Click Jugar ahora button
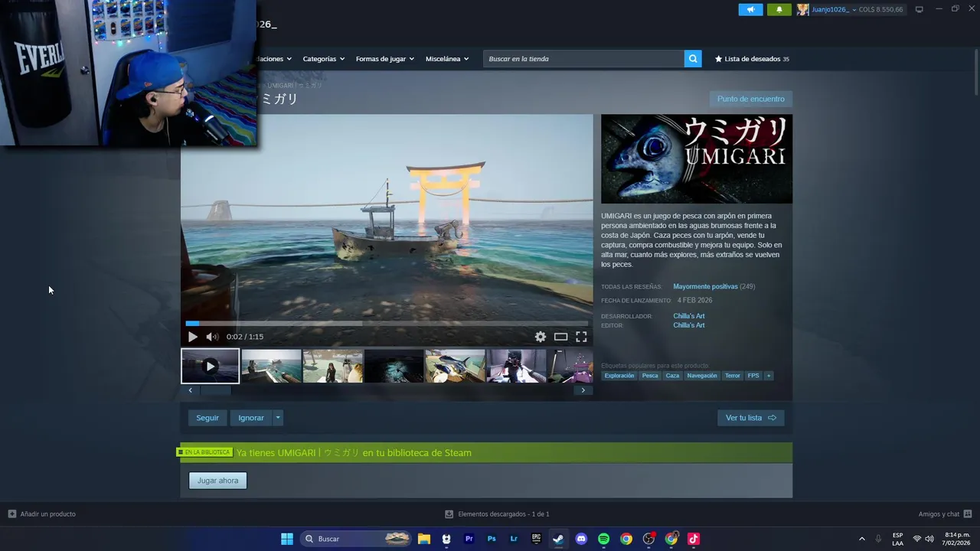This screenshot has height=551, width=980. click(218, 481)
